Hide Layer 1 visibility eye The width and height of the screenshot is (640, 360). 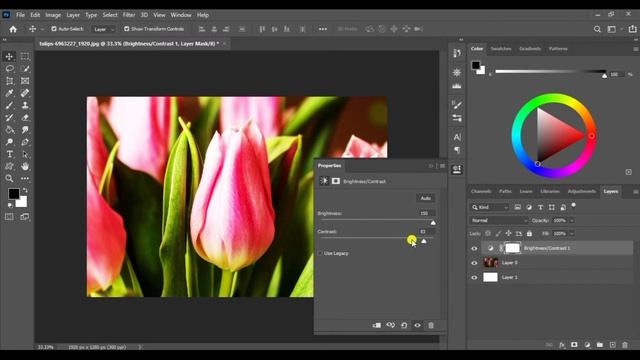(474, 278)
